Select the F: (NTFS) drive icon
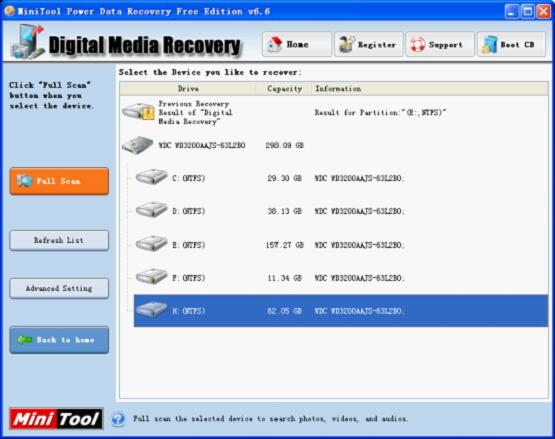Screen dimensions: 555x439 click(151, 276)
